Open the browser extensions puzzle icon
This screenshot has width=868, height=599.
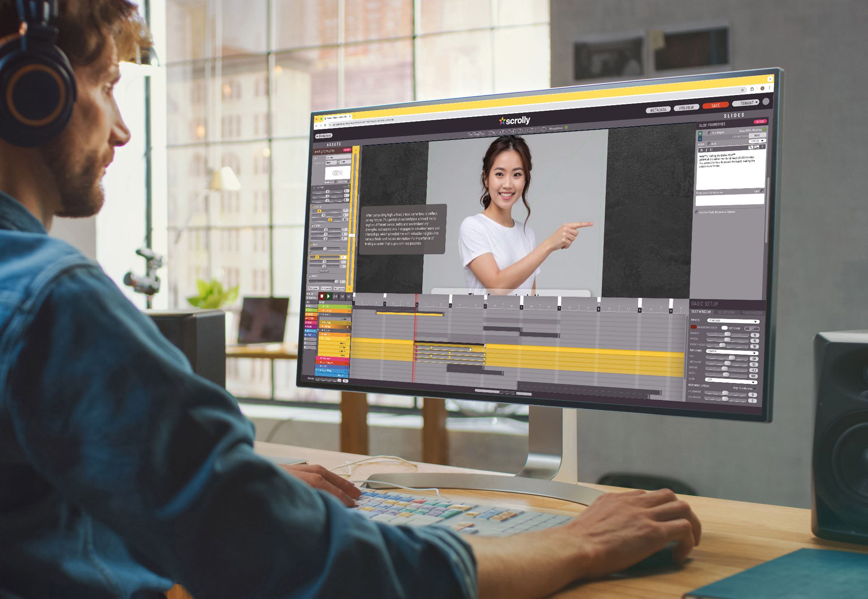click(x=752, y=89)
